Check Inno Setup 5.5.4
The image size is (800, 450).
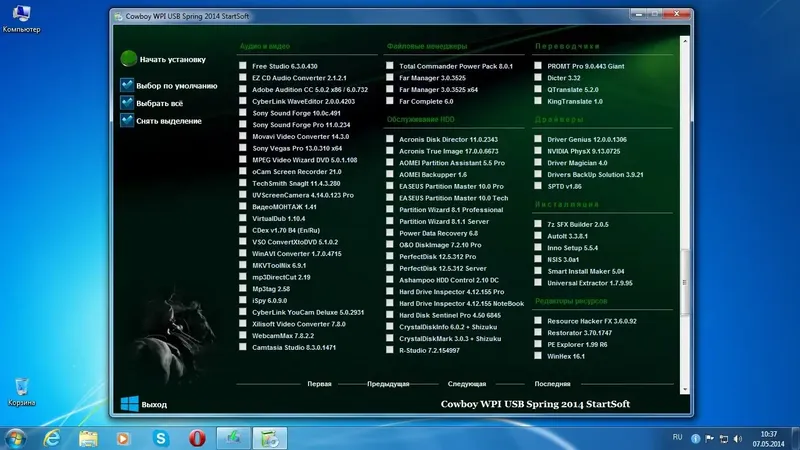tap(538, 247)
